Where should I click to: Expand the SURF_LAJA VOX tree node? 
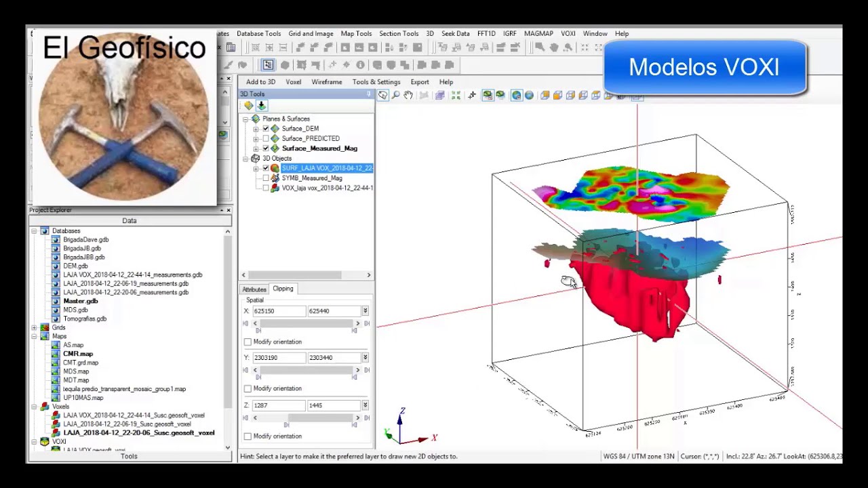256,168
